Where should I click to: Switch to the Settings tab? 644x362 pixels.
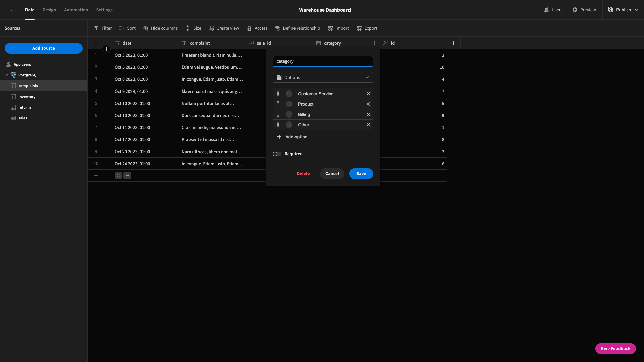[x=104, y=10]
